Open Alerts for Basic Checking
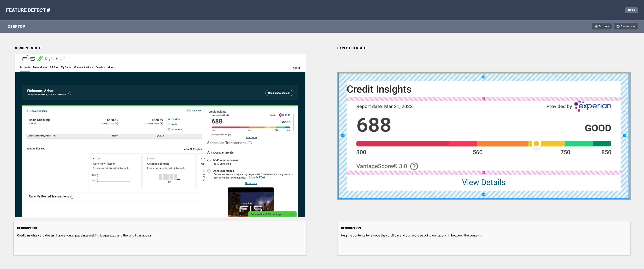644x269 pixels. click(x=172, y=124)
